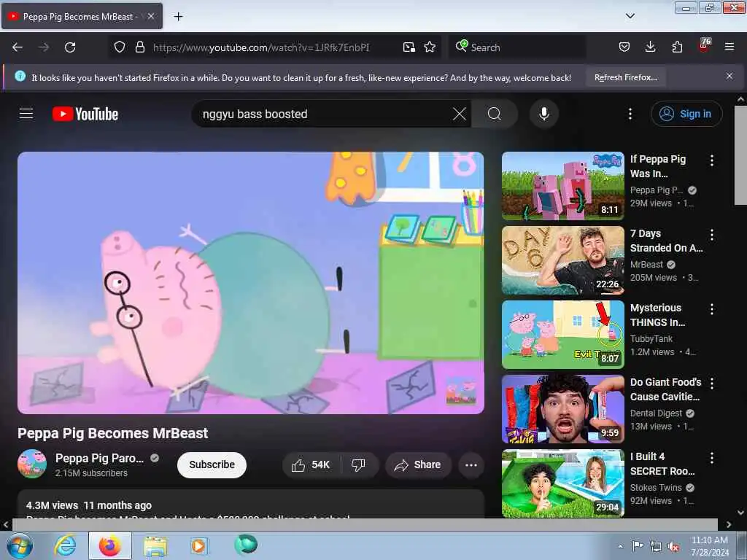Open YouTube settings three-dot menu
The height and width of the screenshot is (560, 747).
[x=630, y=114]
